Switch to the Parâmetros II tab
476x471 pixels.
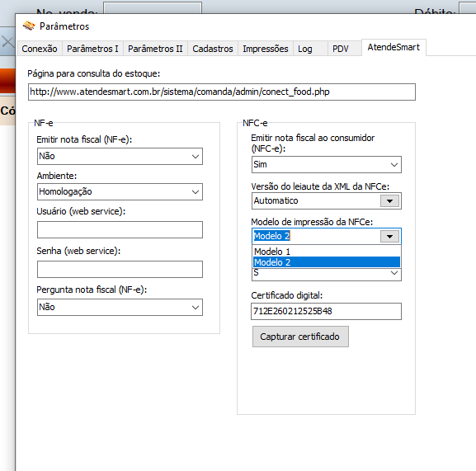point(155,49)
